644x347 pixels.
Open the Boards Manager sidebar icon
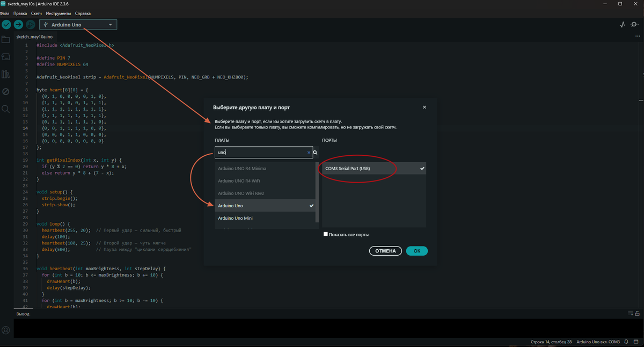6,56
